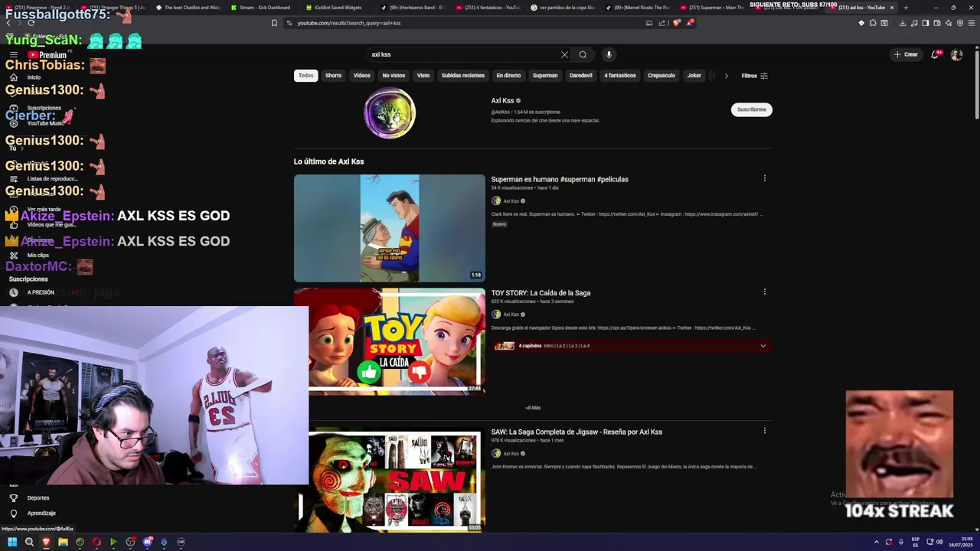The image size is (980, 551).
Task: Open Discord from the taskbar
Action: (147, 542)
